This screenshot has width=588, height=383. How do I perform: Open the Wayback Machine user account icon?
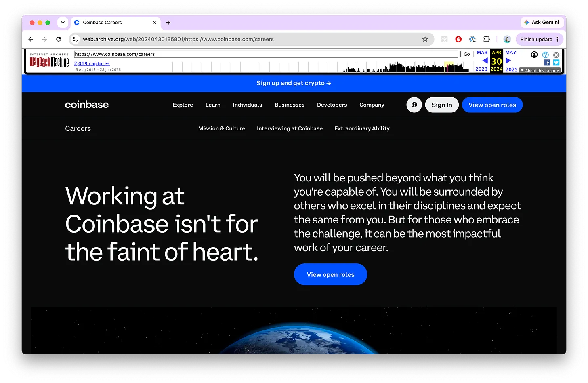tap(534, 55)
